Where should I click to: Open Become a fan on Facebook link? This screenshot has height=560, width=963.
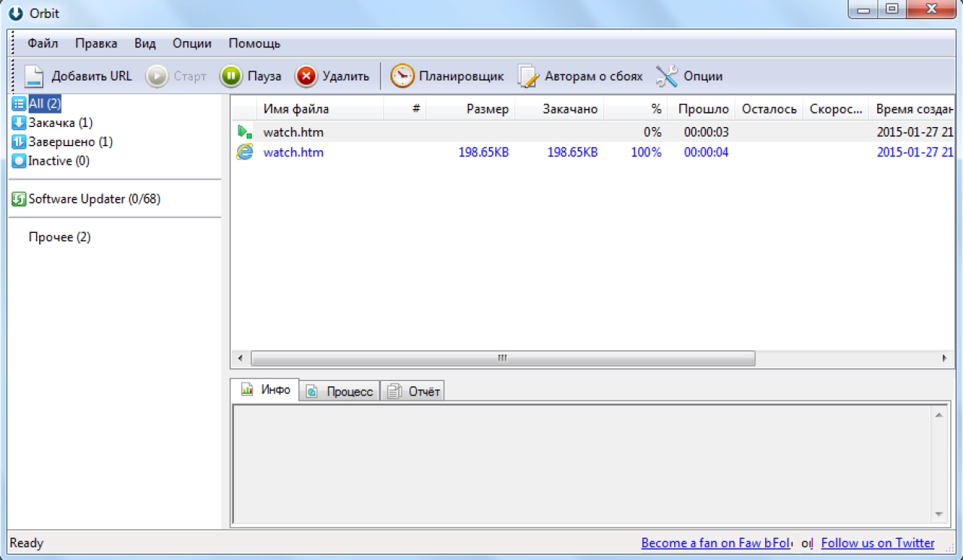[716, 543]
